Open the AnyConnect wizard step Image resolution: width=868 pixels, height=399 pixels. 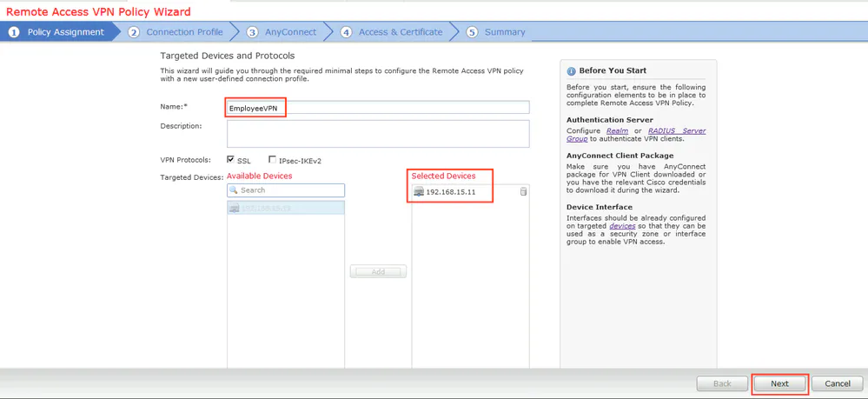[290, 32]
